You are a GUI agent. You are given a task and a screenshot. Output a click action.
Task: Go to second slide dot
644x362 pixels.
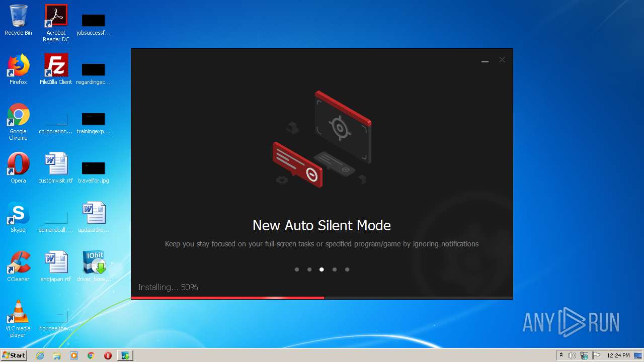pyautogui.click(x=309, y=269)
